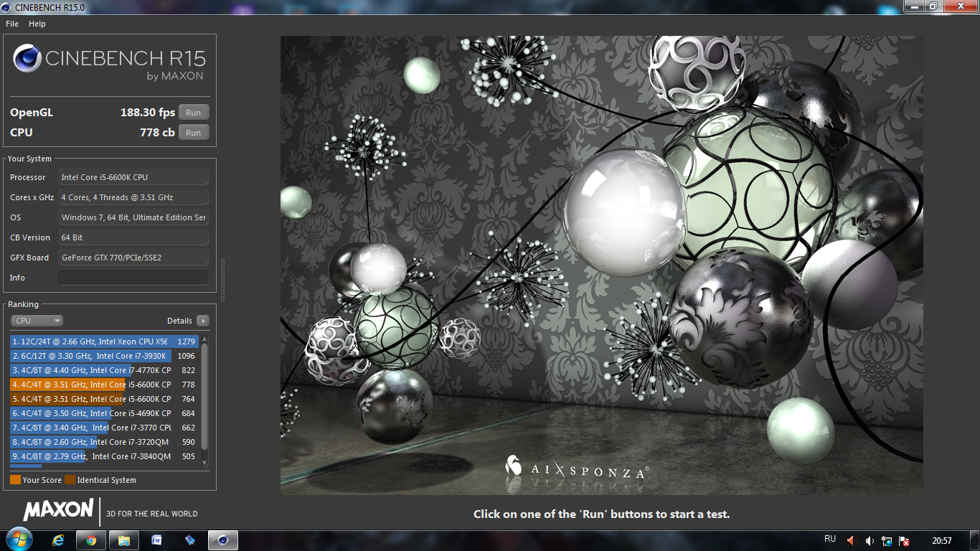Select ranking row 5 with score 764

[104, 399]
